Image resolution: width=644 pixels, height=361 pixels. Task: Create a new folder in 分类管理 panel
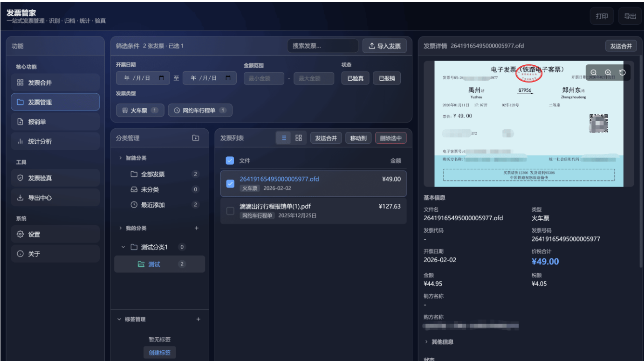tap(196, 138)
